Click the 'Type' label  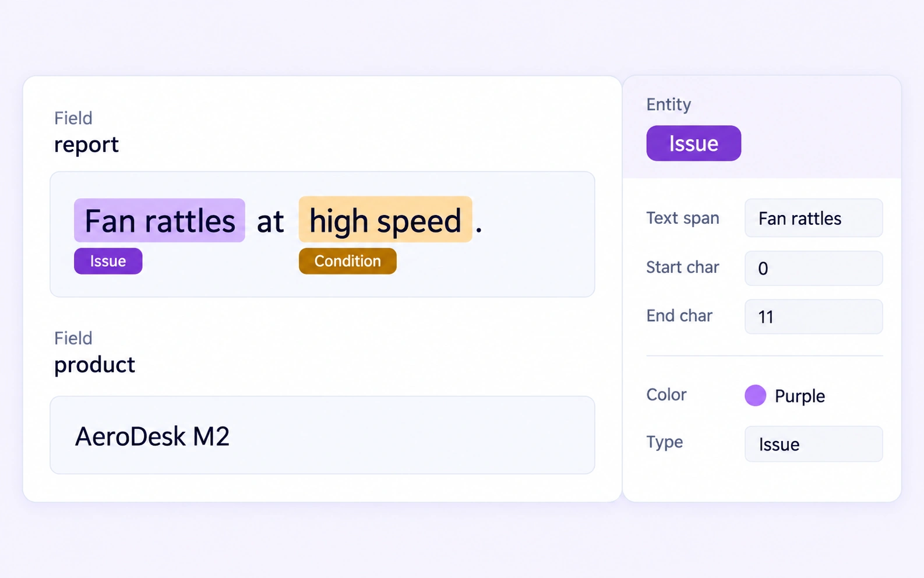coord(664,442)
